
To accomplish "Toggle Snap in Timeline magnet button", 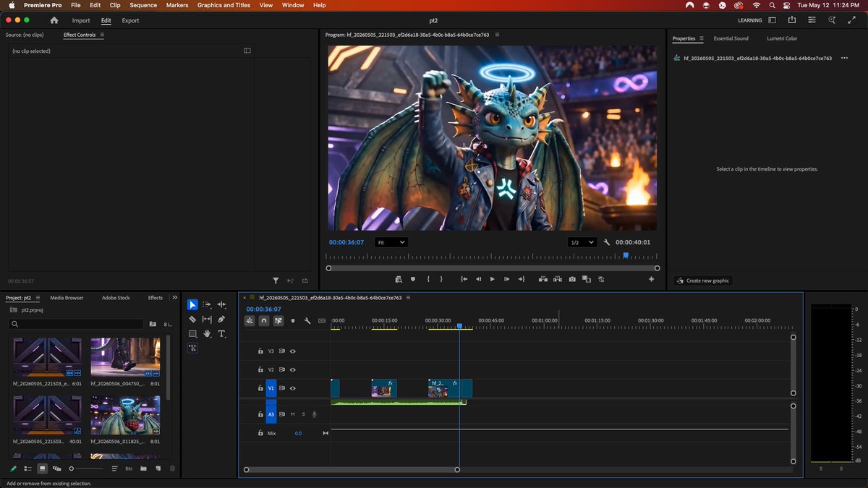I will click(264, 321).
